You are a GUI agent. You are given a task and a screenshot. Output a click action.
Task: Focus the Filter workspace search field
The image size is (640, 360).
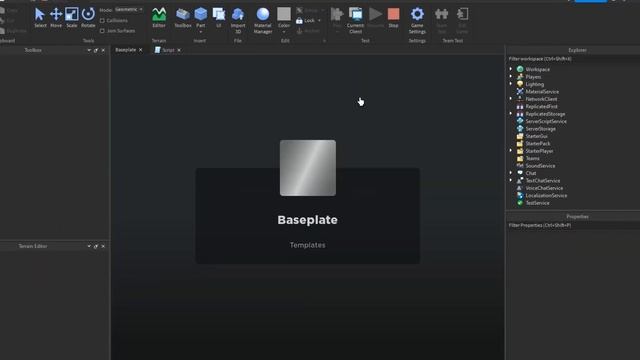tap(573, 59)
